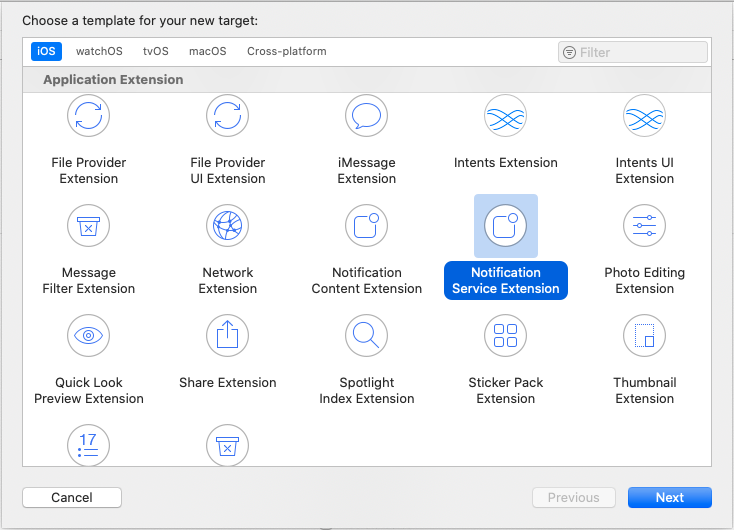Viewport: 734px width, 530px height.
Task: Pick the Thumbnail Extension icon
Action: (645, 336)
